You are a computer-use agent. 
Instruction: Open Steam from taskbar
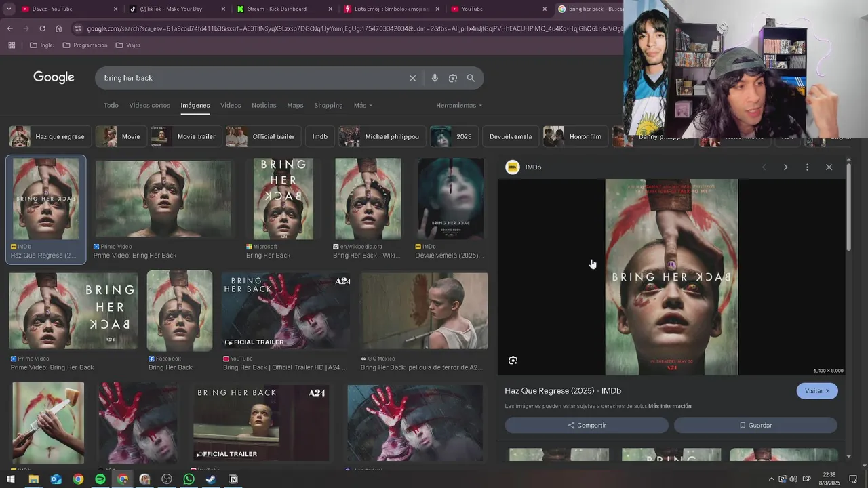(211, 479)
